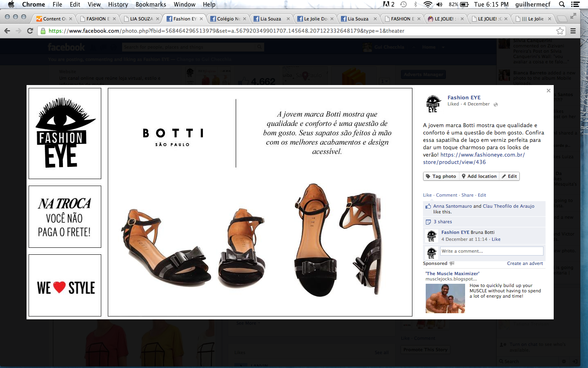Switch to the Colégio tab
This screenshot has width=588, height=368.
click(228, 19)
